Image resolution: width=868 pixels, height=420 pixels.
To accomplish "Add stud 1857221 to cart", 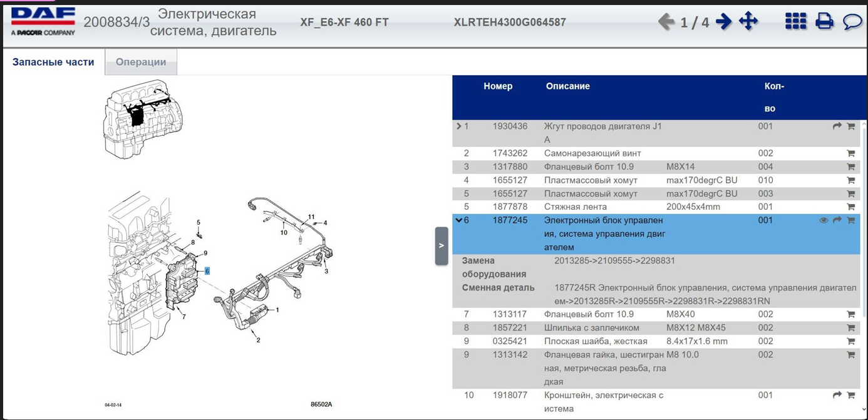I will 850,328.
